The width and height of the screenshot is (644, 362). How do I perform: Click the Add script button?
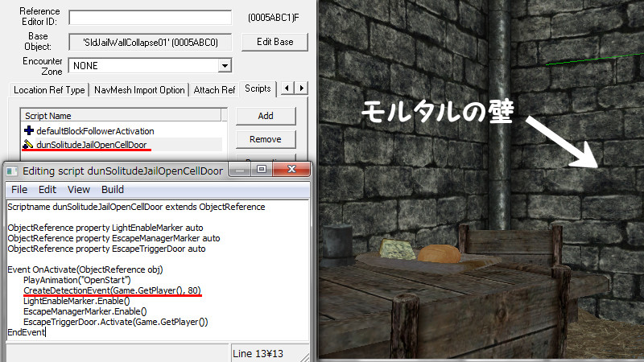click(x=266, y=116)
